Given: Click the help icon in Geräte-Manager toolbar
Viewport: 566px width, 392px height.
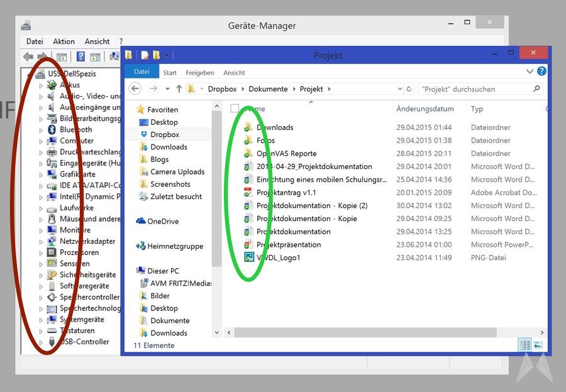Looking at the screenshot, I should (x=80, y=57).
